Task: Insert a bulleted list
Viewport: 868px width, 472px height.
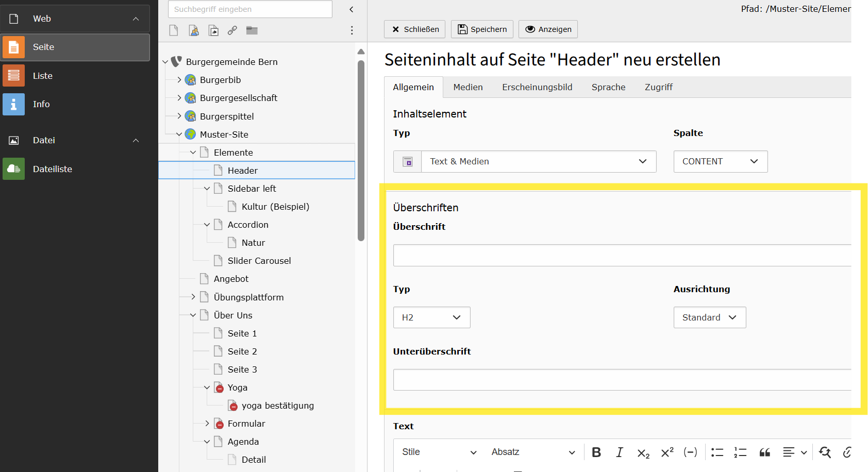Action: (x=717, y=452)
